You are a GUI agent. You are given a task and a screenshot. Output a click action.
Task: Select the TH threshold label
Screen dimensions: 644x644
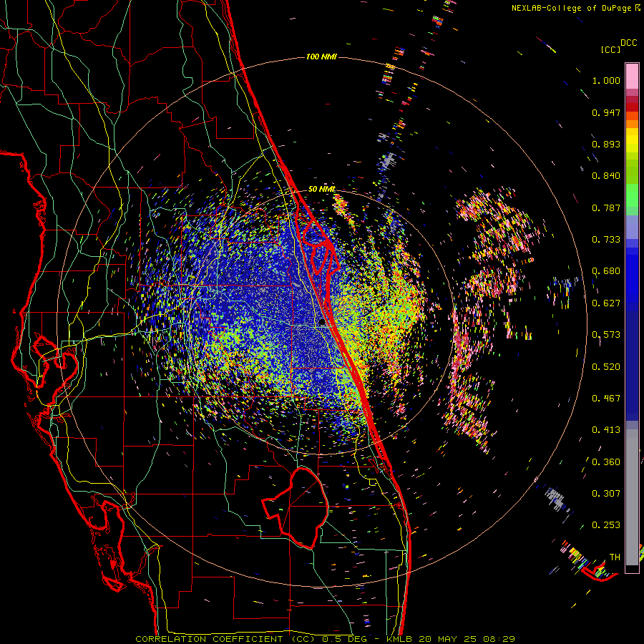point(615,557)
